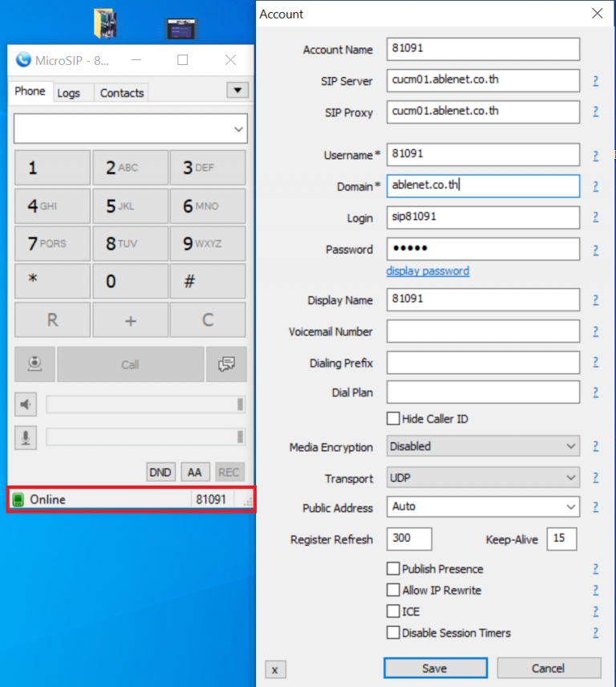Click the Save button
The width and height of the screenshot is (616, 687).
pyautogui.click(x=435, y=669)
